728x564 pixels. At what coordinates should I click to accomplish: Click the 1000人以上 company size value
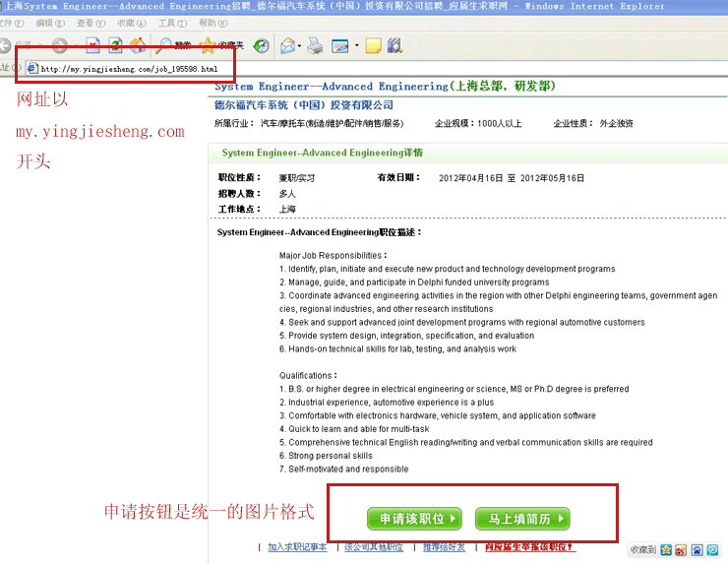pos(499,123)
